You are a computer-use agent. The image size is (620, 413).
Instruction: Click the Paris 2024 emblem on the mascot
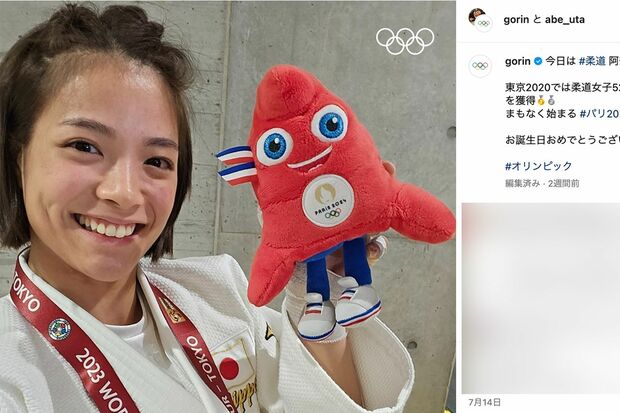pyautogui.click(x=328, y=201)
